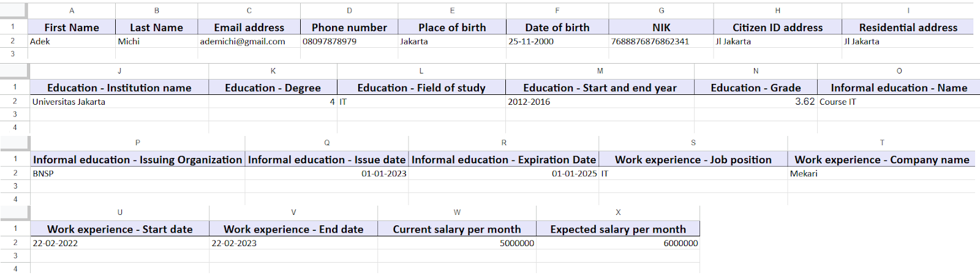Select column G via its letter header
Viewport: 980px width, 278px height.
pyautogui.click(x=661, y=10)
